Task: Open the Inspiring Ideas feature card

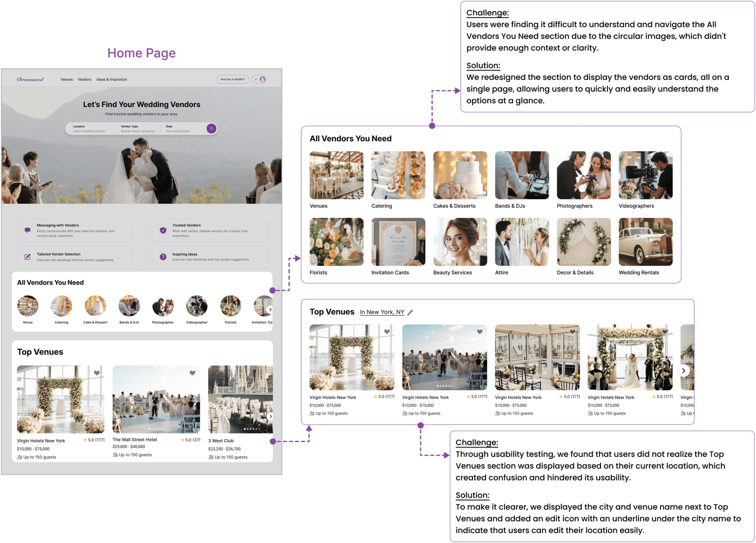Action: point(209,257)
